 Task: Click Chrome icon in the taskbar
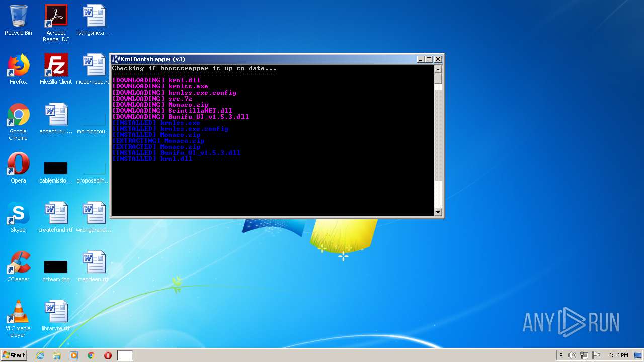[91, 355]
